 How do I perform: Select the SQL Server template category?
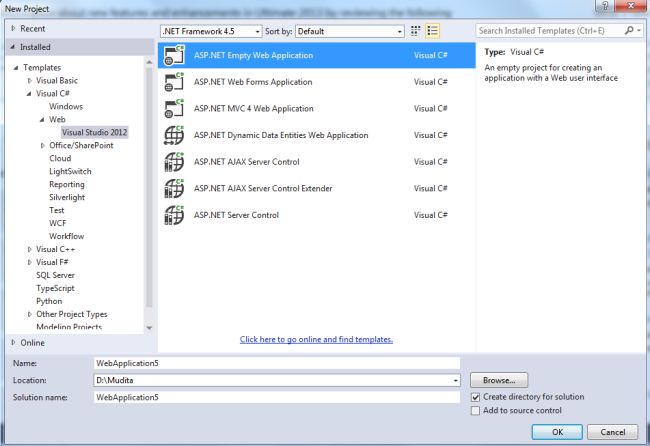tap(55, 275)
